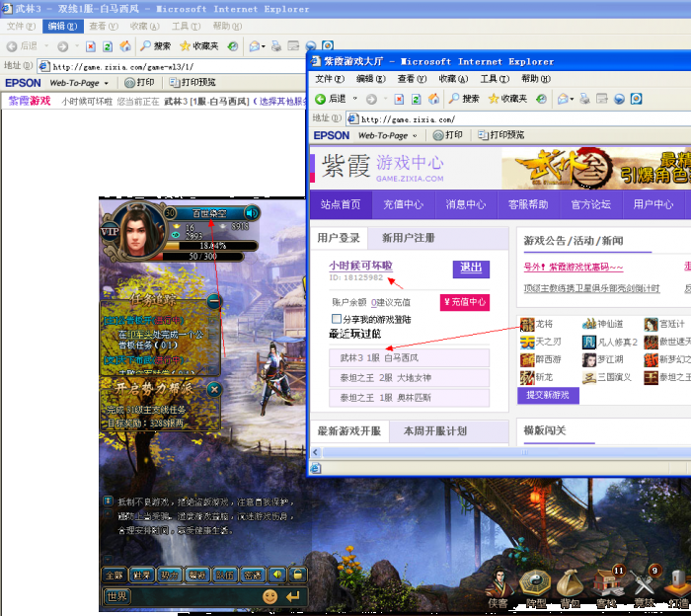Open 背包 backpack icon in game
This screenshot has height=616, width=691.
pos(570,588)
